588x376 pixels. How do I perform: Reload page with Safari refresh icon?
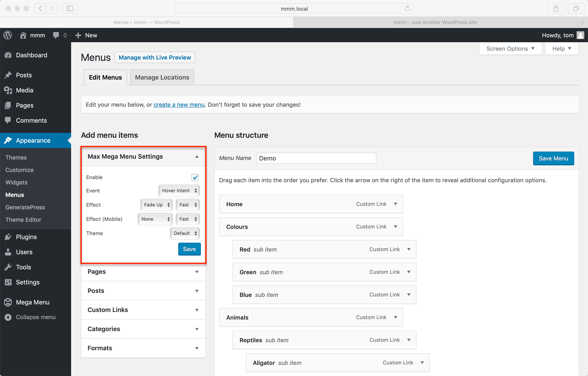pyautogui.click(x=407, y=8)
